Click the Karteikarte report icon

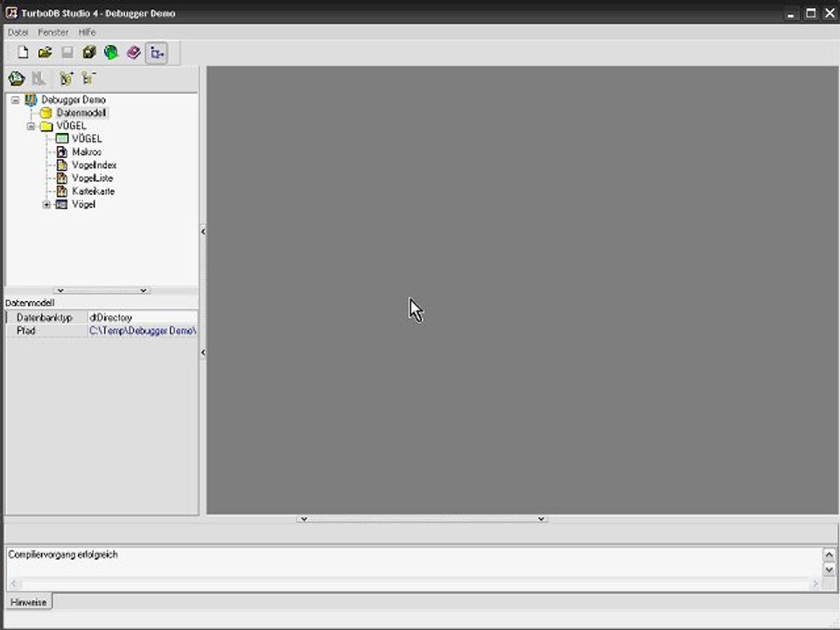(x=62, y=192)
